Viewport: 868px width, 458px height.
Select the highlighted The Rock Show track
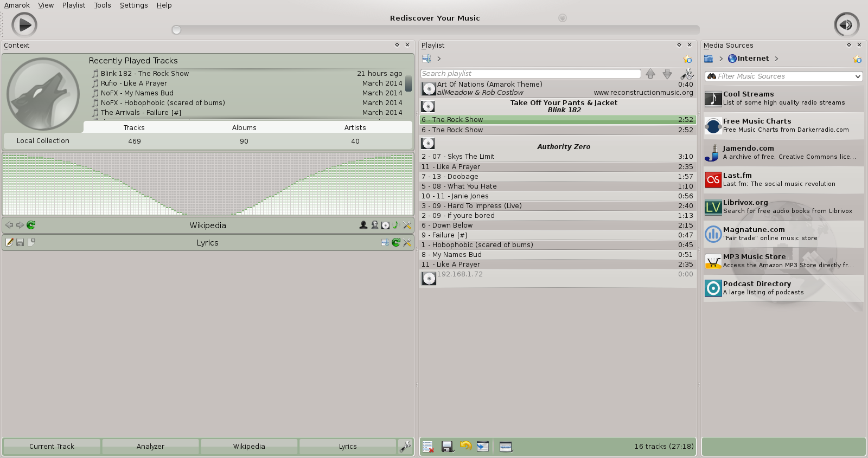click(558, 120)
